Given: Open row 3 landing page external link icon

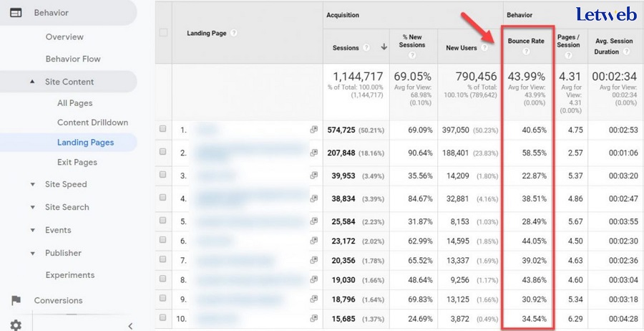Looking at the screenshot, I should point(314,176).
